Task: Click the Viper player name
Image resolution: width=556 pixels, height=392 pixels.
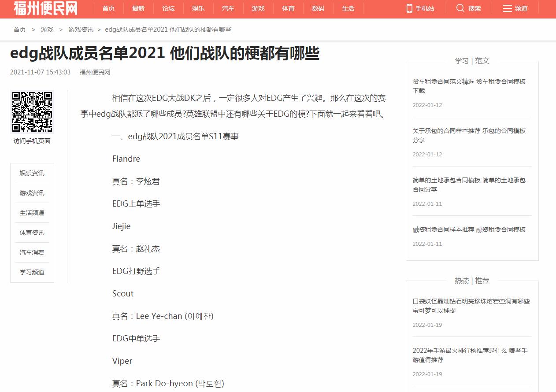Action: pos(122,361)
